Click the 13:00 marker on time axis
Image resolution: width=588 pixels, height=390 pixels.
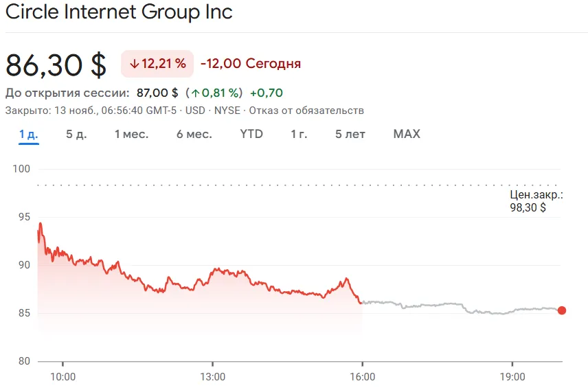(x=212, y=376)
